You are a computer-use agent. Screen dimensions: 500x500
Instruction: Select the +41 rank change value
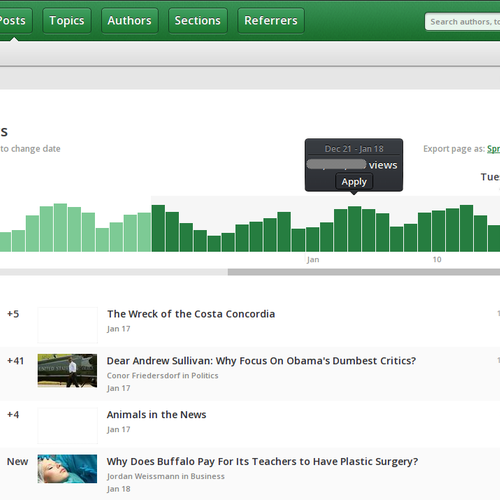[15, 361]
